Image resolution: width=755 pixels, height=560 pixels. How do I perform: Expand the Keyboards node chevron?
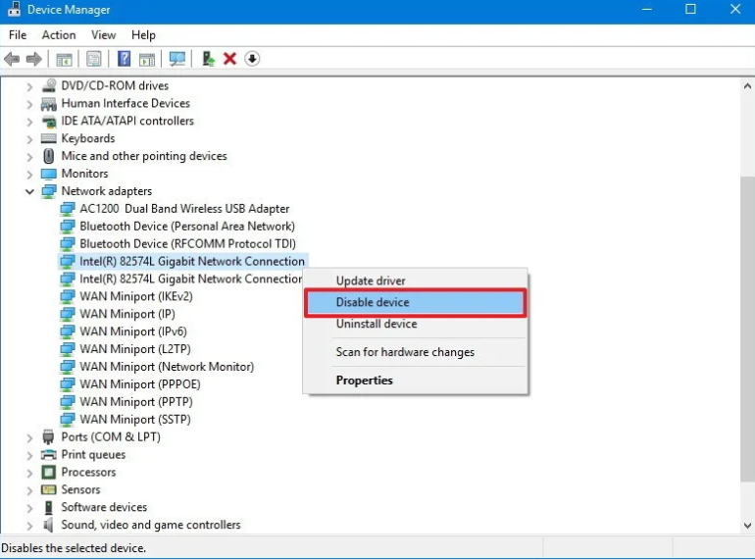[29, 139]
